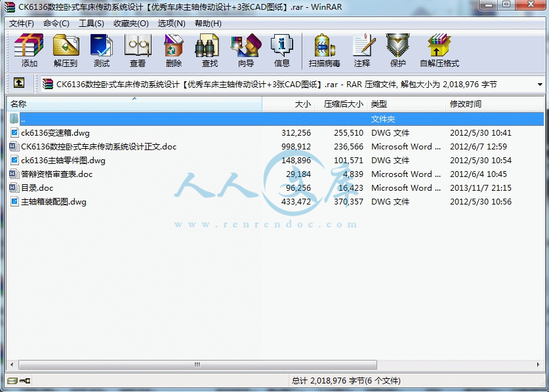Click modified time 2013/11/7 21:15
The image size is (549, 392).
click(x=481, y=188)
